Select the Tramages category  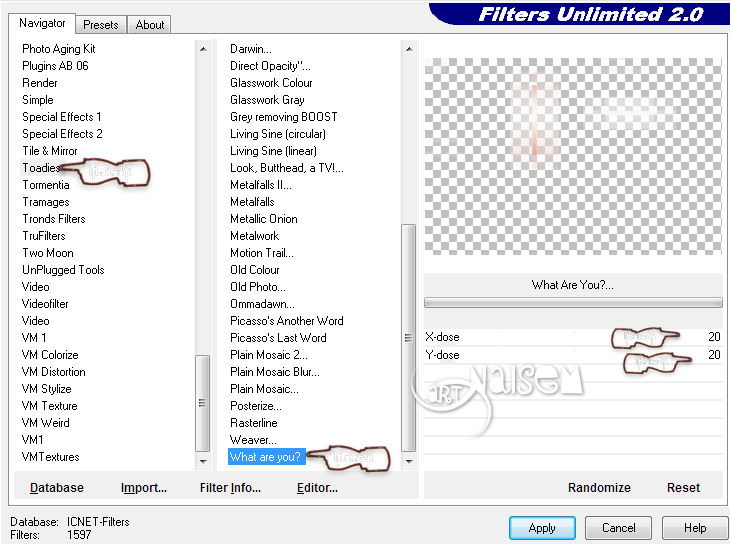pos(46,202)
